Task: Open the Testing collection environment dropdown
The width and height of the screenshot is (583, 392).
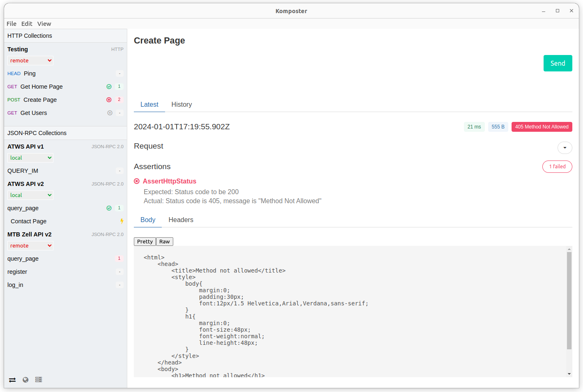Action: point(30,60)
